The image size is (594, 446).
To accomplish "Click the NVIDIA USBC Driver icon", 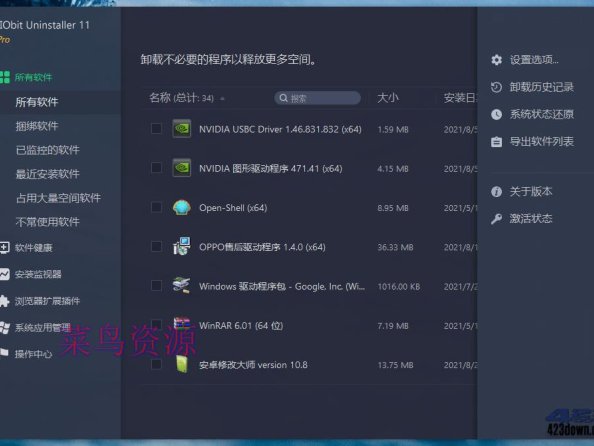I will coord(182,129).
